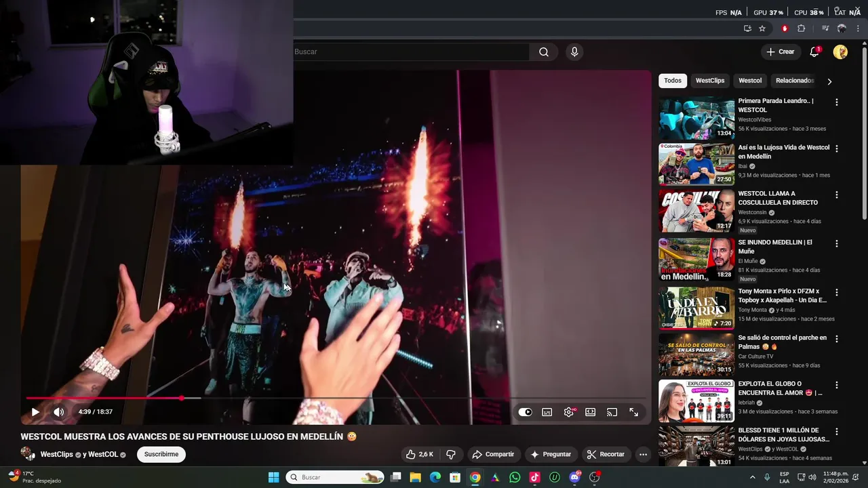This screenshot has height=488, width=868.
Task: Open options for SE INUNDO MEDELLIN video
Action: [836, 243]
